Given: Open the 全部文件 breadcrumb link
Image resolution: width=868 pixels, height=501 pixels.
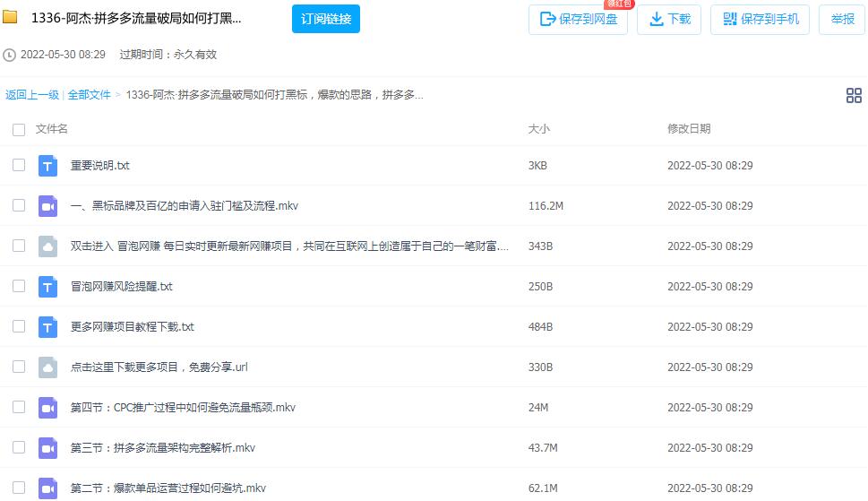Looking at the screenshot, I should click(x=89, y=95).
